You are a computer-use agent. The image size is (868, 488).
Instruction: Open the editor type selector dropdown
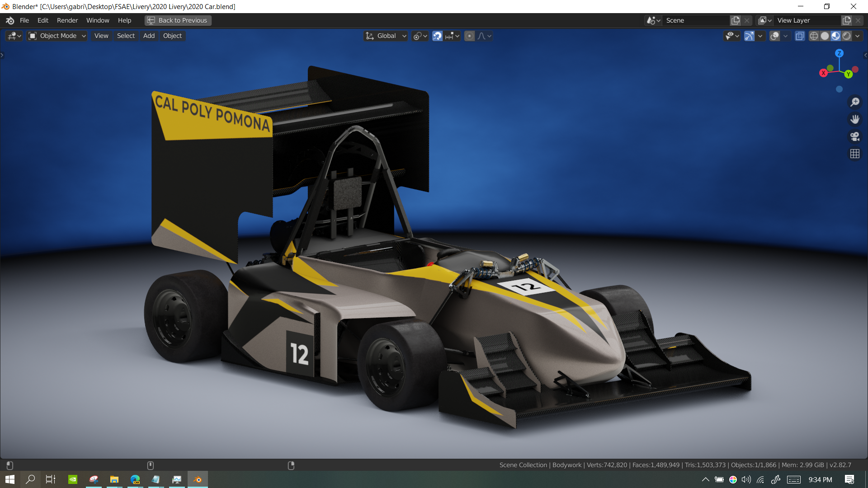coord(14,36)
